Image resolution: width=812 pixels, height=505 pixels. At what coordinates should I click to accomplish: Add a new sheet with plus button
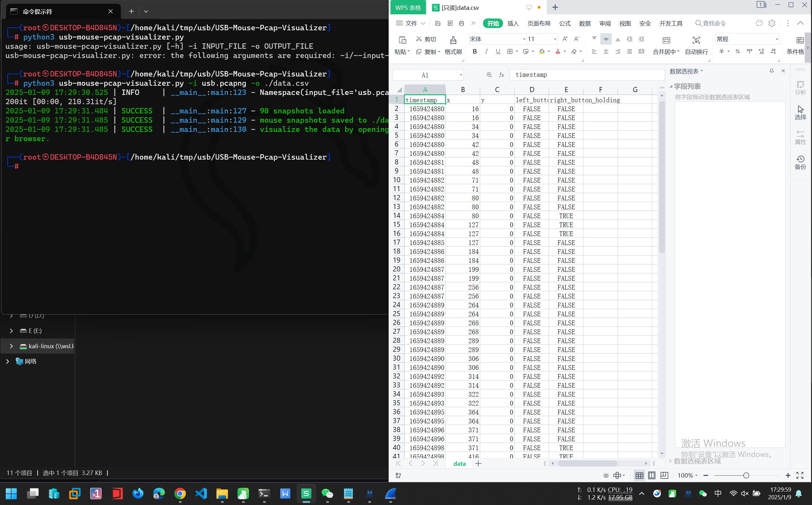coord(478,464)
